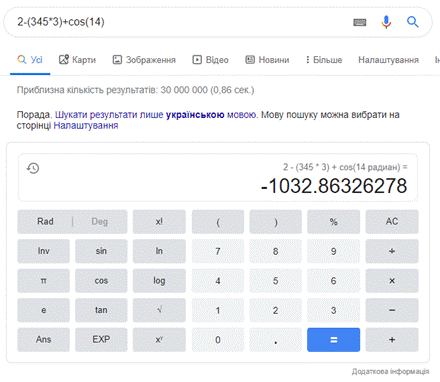440x382 pixels.
Task: Click the search query input field
Action: 180,22
